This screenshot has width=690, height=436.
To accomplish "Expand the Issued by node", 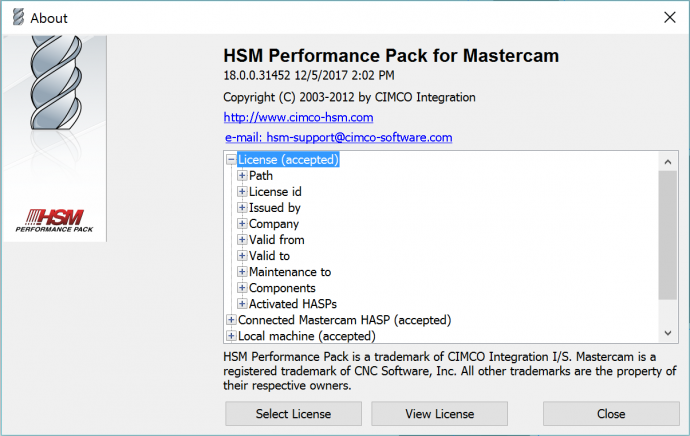I will tap(242, 208).
